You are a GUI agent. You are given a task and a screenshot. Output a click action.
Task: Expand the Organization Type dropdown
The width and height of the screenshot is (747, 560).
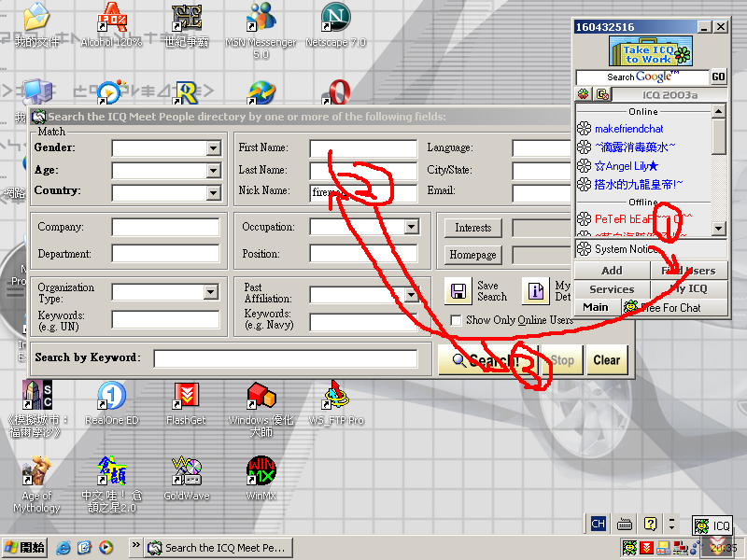pos(211,291)
